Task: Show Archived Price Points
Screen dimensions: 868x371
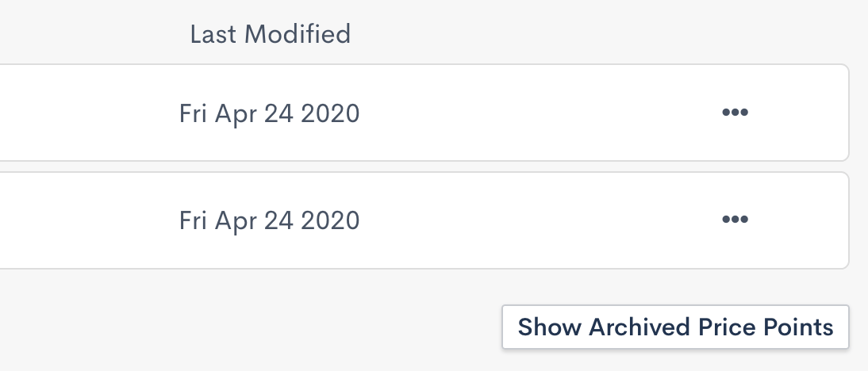Action: [675, 327]
